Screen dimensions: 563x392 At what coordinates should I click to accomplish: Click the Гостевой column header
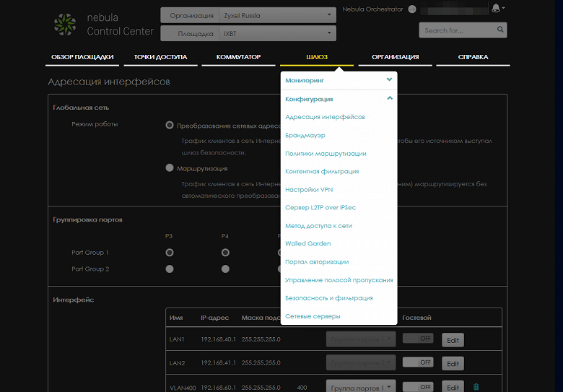pos(416,318)
